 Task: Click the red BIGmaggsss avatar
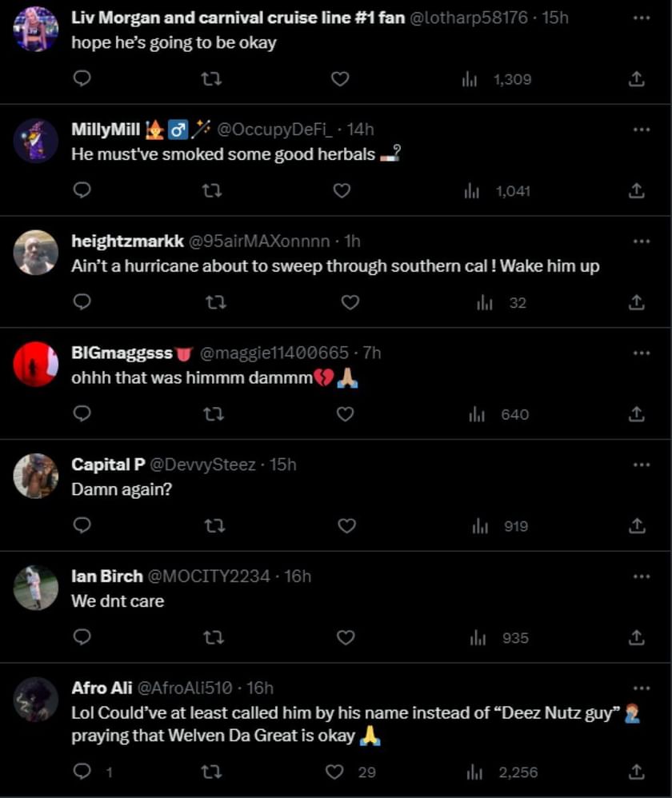(36, 365)
